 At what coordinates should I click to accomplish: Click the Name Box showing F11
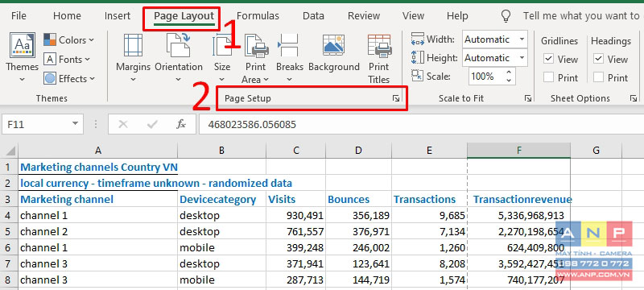pyautogui.click(x=36, y=124)
